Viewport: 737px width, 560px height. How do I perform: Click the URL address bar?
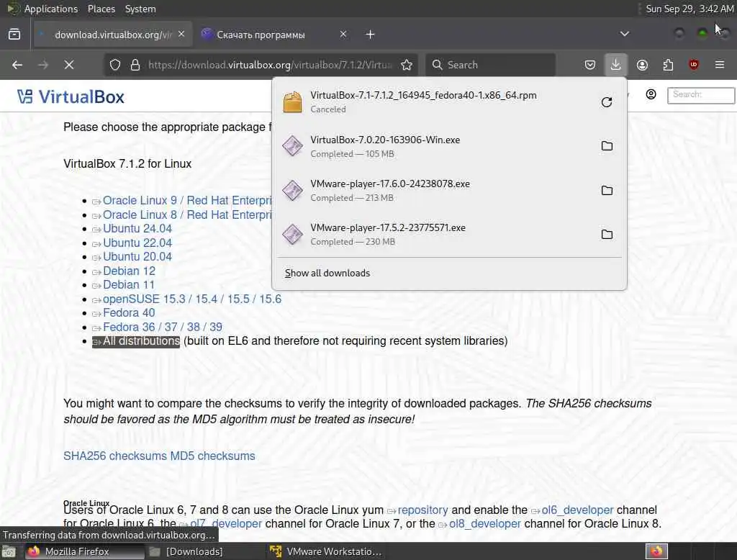[x=270, y=65]
